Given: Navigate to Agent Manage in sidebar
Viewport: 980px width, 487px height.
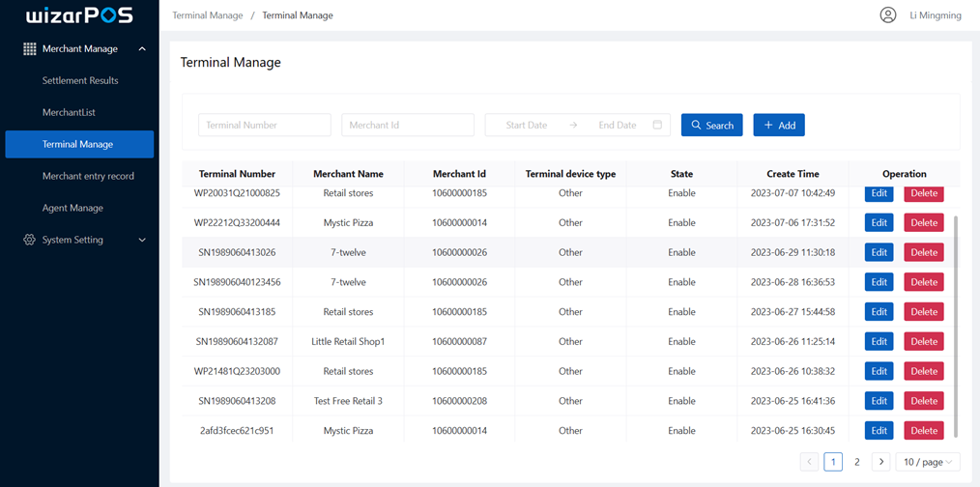Looking at the screenshot, I should click(72, 209).
